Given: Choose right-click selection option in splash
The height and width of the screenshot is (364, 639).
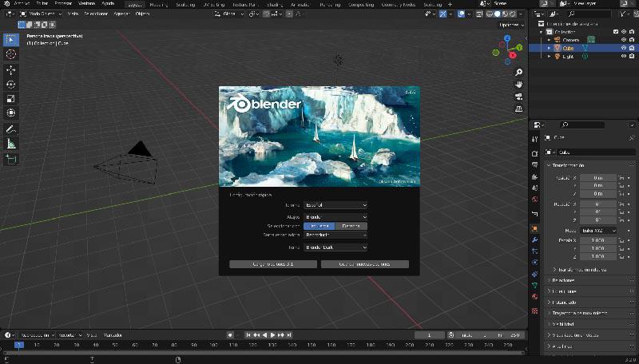Looking at the screenshot, I should click(x=351, y=226).
